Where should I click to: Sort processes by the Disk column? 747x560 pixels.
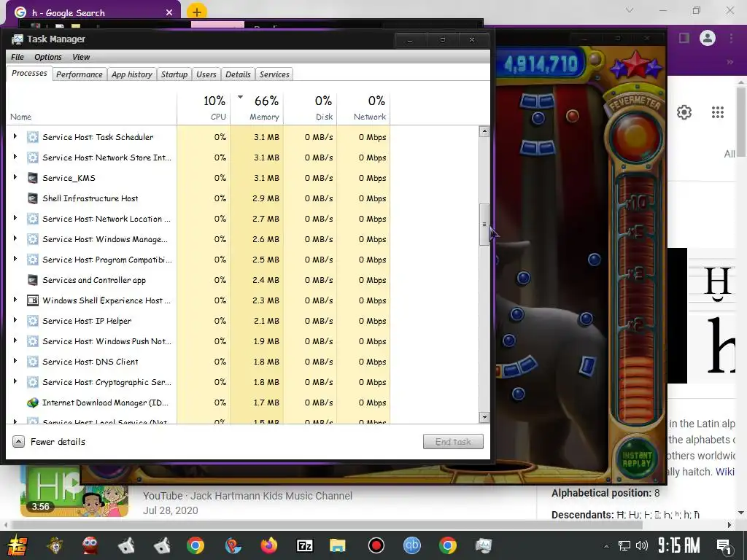pyautogui.click(x=310, y=109)
